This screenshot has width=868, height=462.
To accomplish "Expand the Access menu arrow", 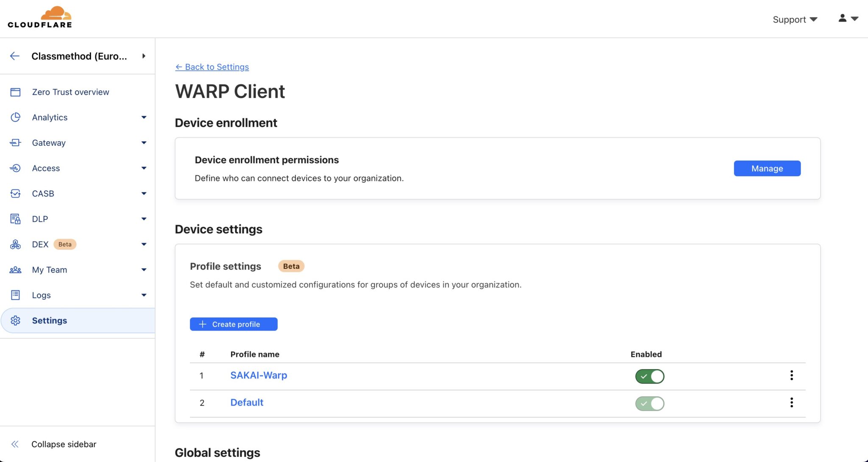I will pyautogui.click(x=144, y=168).
